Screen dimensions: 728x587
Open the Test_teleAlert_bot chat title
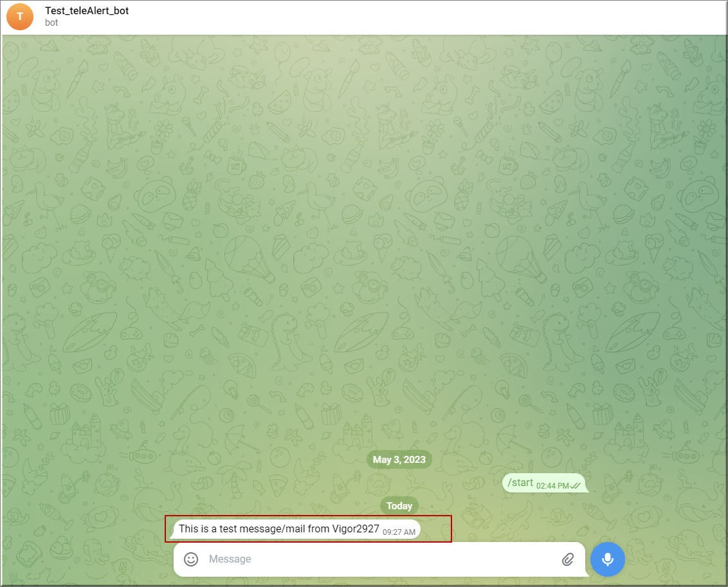coord(87,11)
